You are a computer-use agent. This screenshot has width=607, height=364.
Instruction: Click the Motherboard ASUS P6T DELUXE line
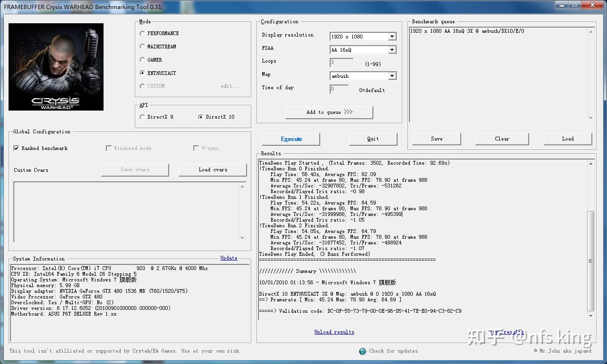64,314
